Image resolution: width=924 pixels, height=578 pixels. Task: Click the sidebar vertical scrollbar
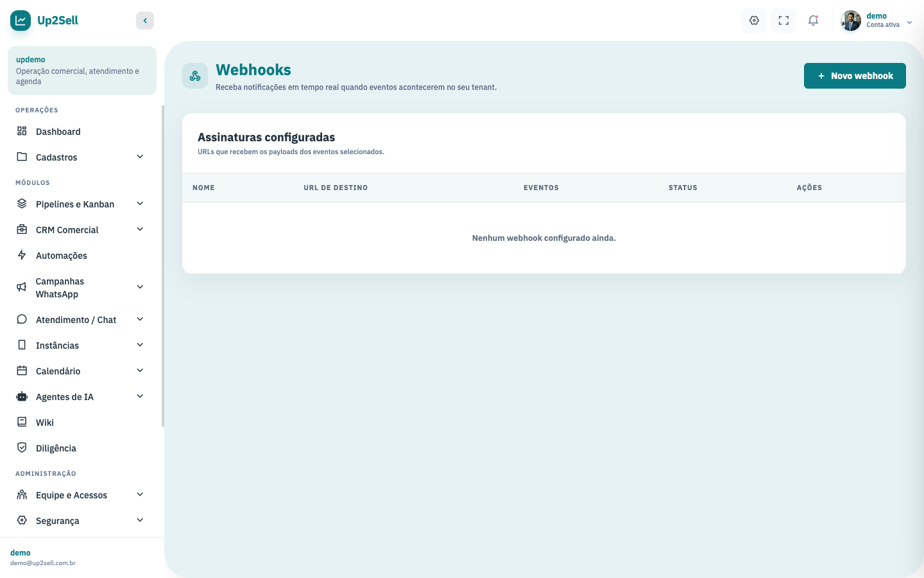163,266
